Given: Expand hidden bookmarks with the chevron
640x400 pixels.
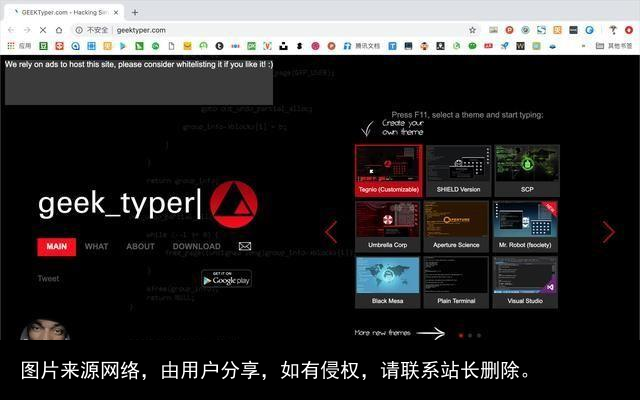Looking at the screenshot, I should (x=584, y=46).
